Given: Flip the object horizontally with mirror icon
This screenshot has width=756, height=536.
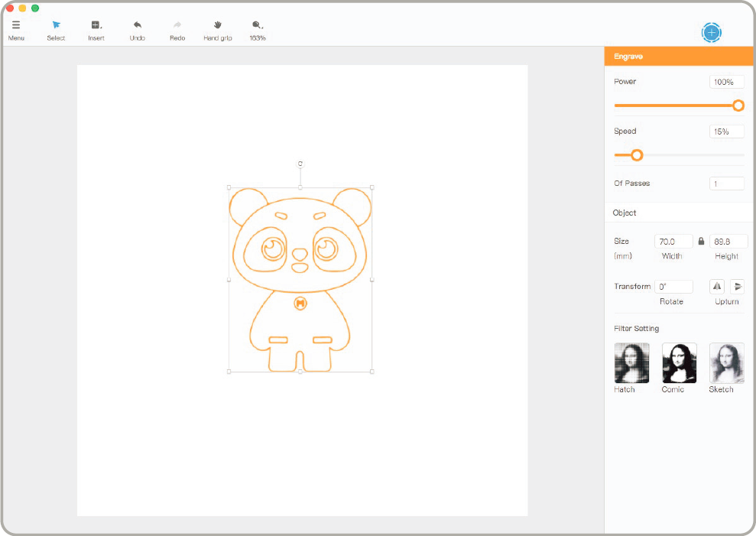Looking at the screenshot, I should [x=717, y=286].
